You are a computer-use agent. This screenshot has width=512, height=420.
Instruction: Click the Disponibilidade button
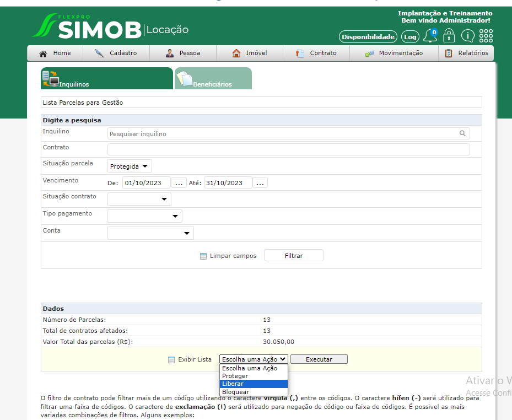(x=368, y=37)
